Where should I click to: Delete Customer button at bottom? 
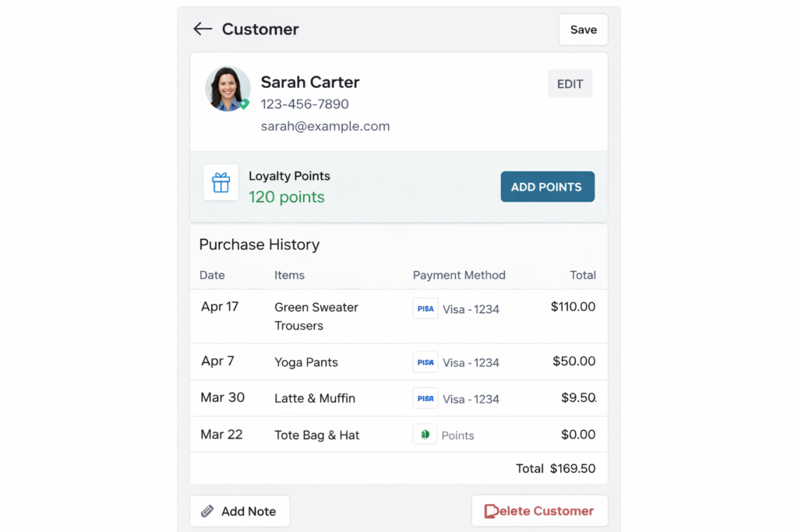coord(539,511)
